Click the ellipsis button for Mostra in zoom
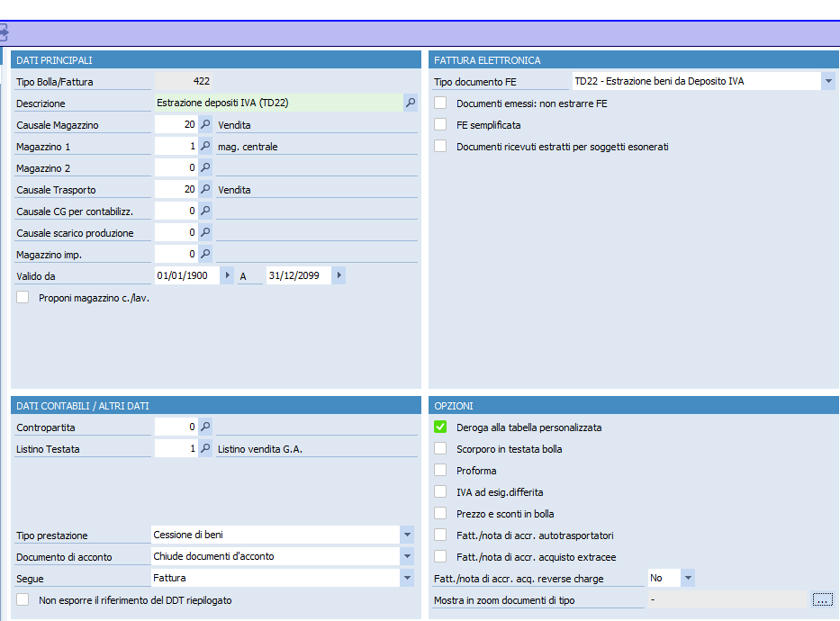The image size is (840, 621). pos(822,599)
